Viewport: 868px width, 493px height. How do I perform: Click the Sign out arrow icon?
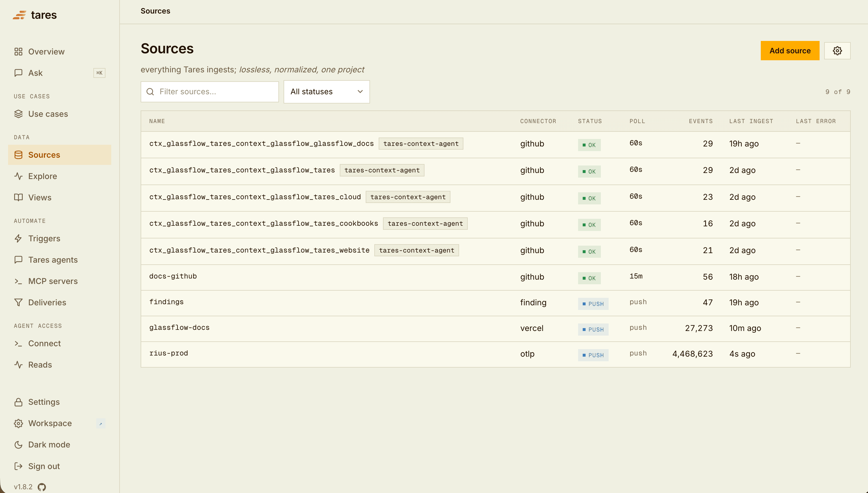click(18, 466)
